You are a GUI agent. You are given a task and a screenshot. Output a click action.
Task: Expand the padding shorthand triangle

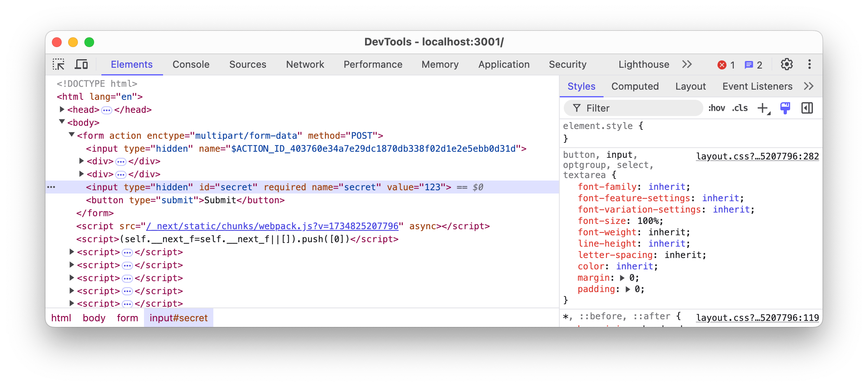[x=627, y=289]
